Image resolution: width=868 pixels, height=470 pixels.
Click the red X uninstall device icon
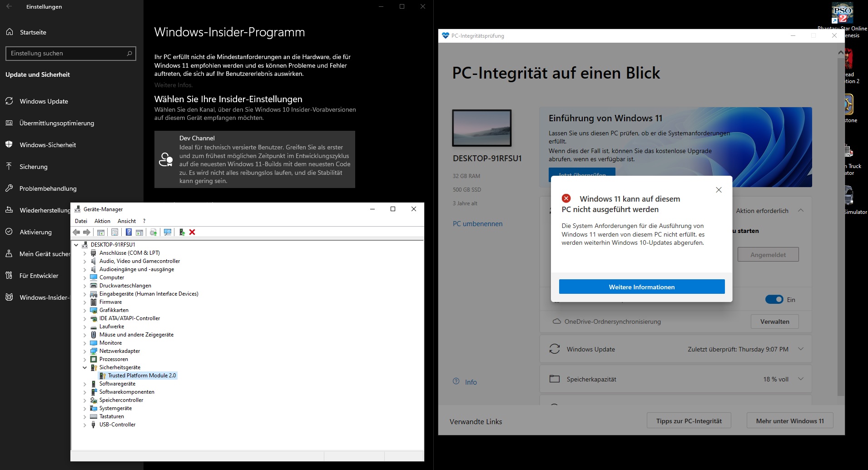pyautogui.click(x=192, y=232)
